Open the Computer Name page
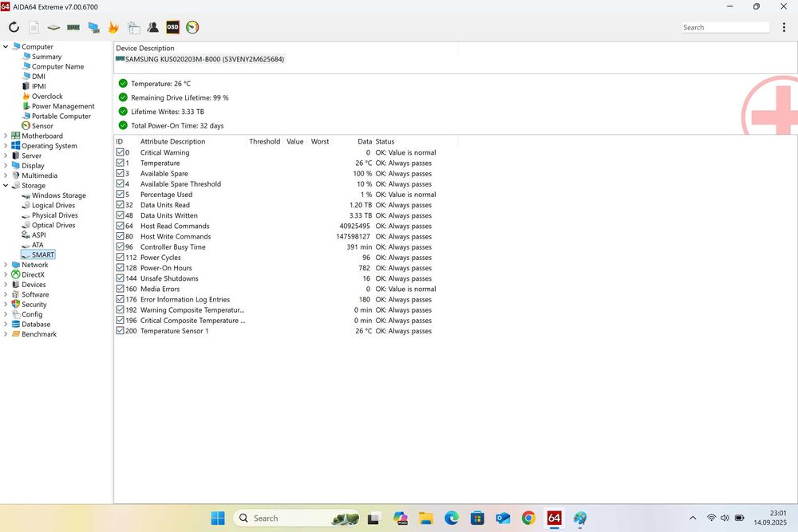The height and width of the screenshot is (532, 798). pyautogui.click(x=57, y=67)
